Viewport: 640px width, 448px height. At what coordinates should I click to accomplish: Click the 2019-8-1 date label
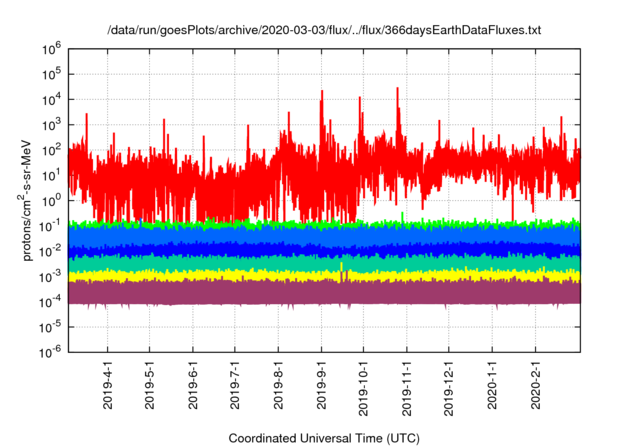pos(278,385)
